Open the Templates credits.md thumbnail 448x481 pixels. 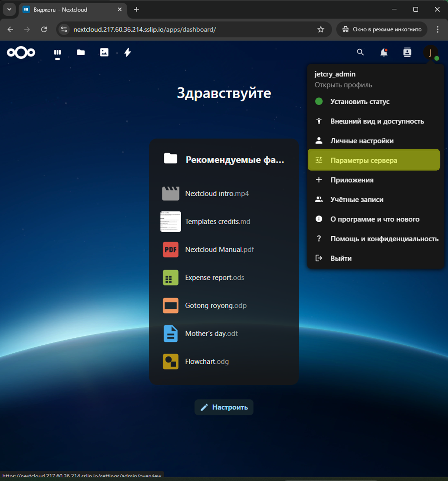tap(171, 221)
